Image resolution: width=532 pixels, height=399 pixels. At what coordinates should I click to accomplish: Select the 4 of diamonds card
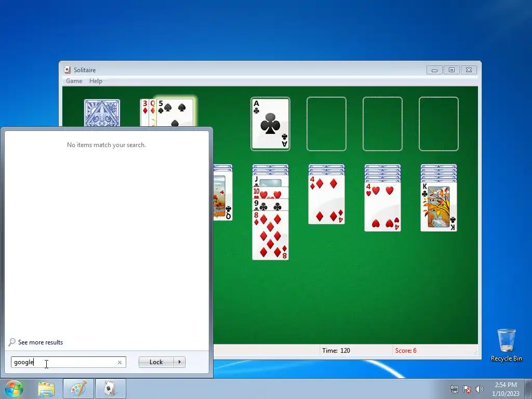tap(326, 199)
